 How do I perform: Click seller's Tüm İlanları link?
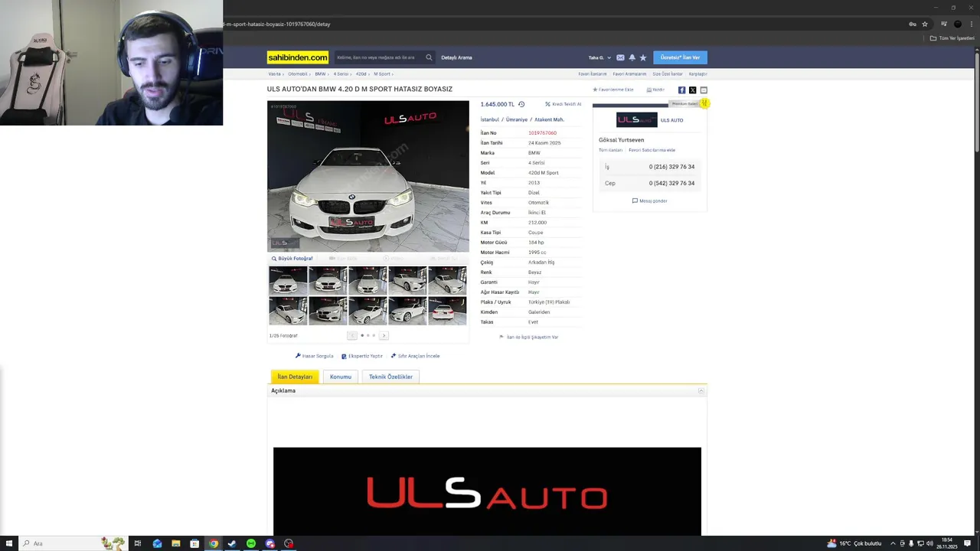[610, 150]
